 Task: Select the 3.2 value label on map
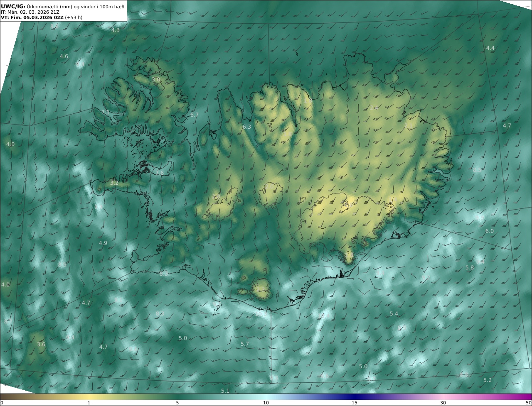click(x=114, y=183)
